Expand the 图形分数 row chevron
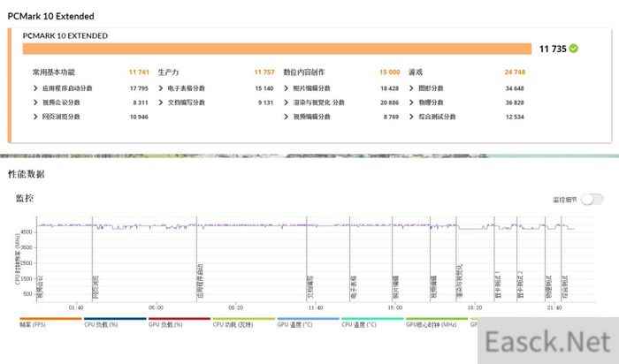Viewport: 619px width, 364px height. [x=411, y=88]
